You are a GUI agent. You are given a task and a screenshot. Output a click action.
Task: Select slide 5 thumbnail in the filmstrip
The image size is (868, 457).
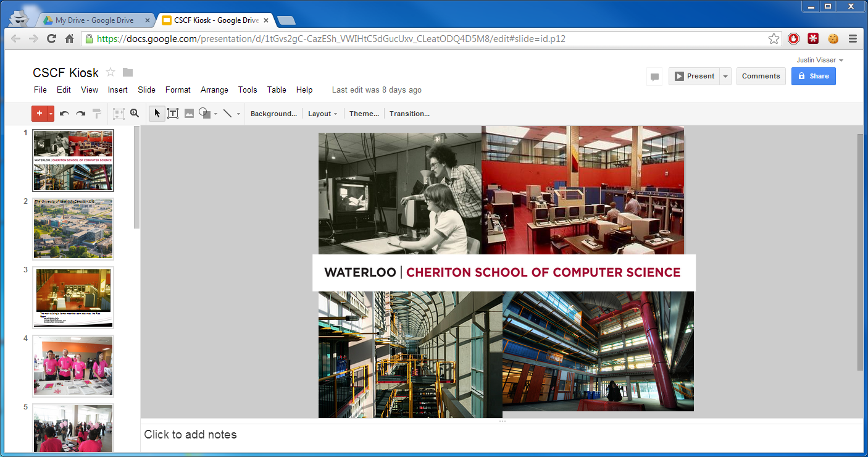pyautogui.click(x=73, y=428)
